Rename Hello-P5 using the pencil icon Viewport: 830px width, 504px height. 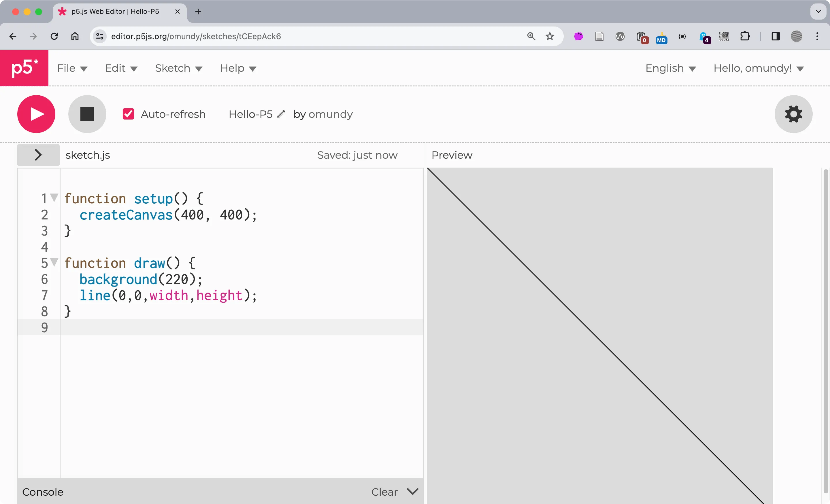(281, 114)
